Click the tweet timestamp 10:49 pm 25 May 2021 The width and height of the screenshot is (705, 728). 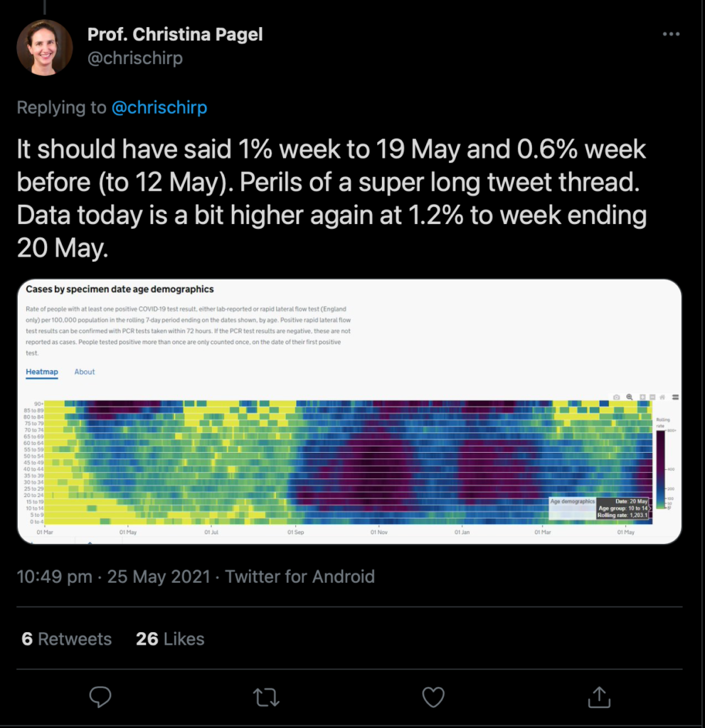114,576
